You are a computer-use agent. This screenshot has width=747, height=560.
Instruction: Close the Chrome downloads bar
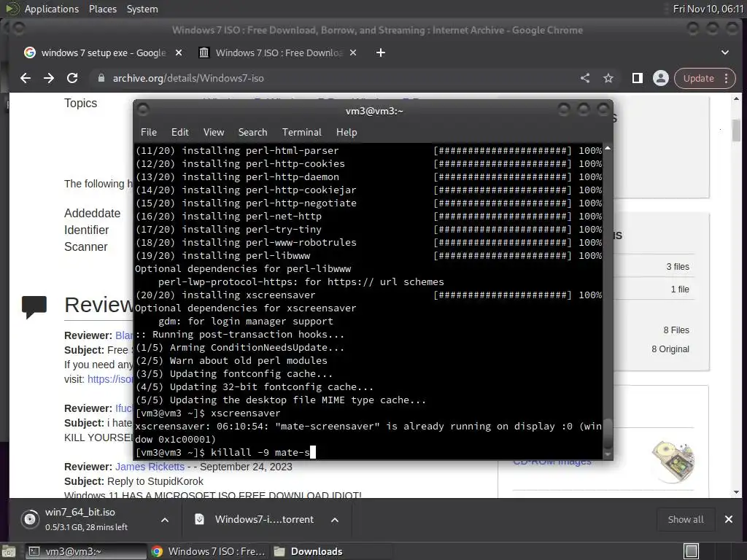click(729, 519)
